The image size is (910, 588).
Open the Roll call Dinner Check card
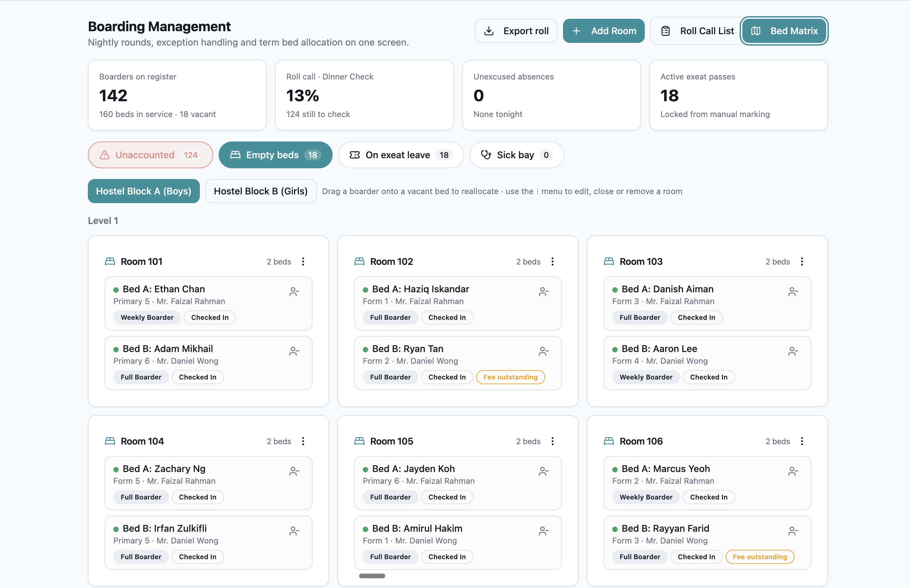coord(364,95)
